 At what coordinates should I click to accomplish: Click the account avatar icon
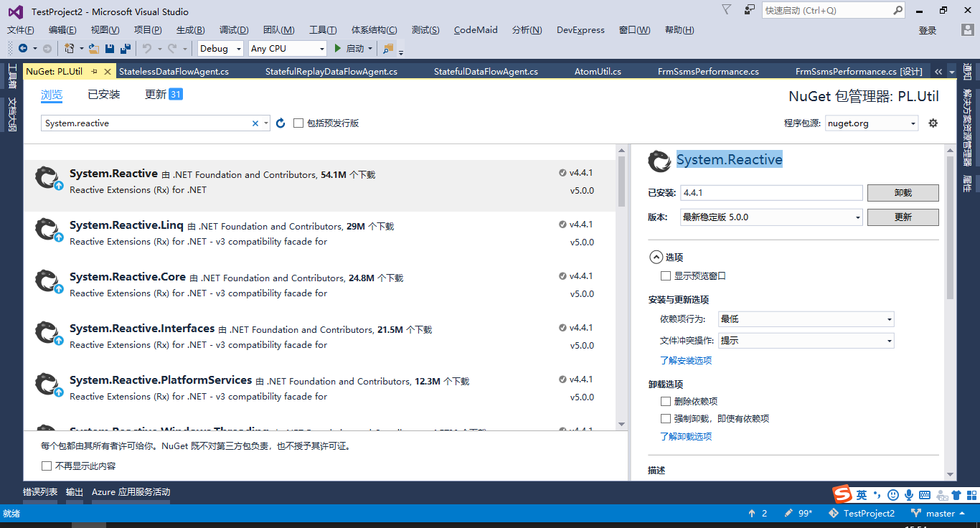coord(967,30)
